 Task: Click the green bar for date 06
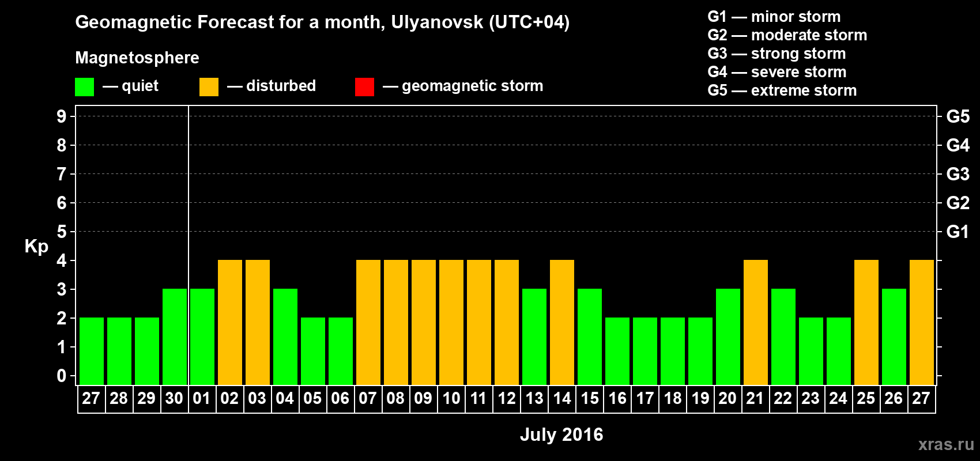(x=341, y=352)
